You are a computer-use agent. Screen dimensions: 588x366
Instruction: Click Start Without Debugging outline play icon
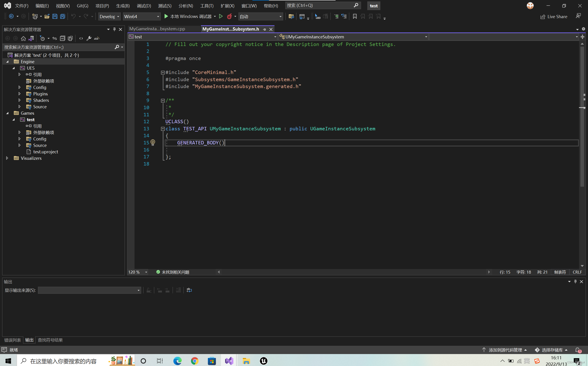click(x=221, y=17)
